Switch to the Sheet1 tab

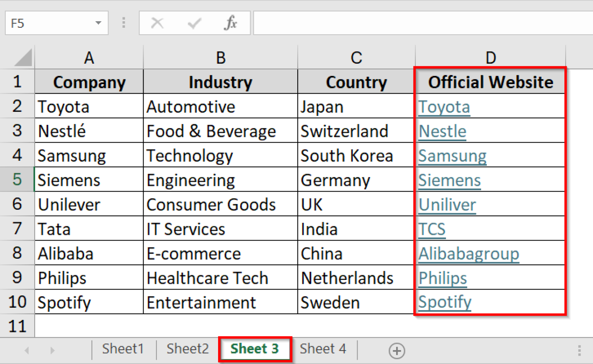123,349
